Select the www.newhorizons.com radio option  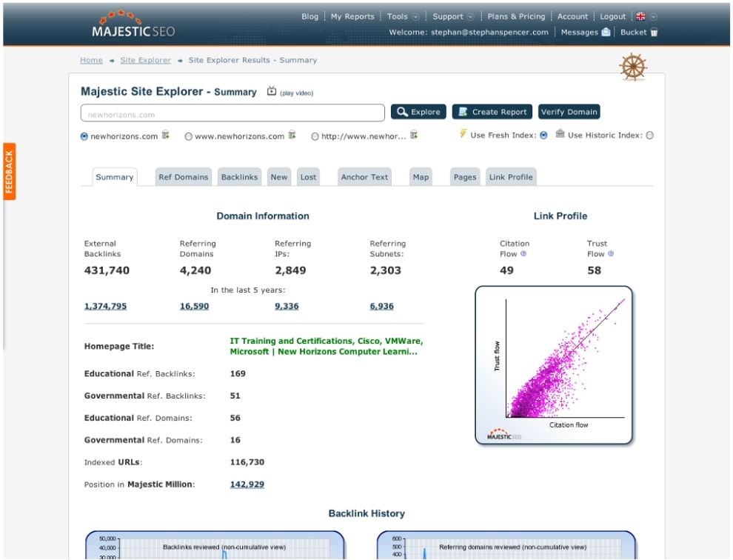point(188,136)
